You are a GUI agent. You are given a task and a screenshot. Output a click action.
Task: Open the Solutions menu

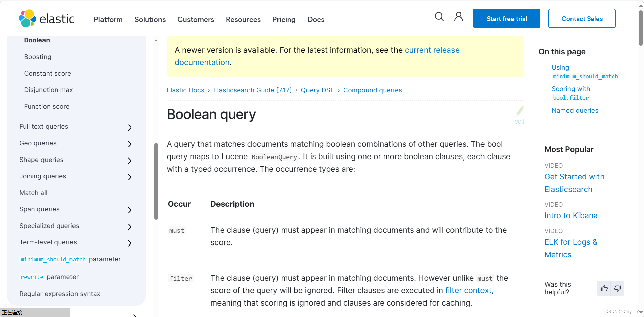tap(150, 19)
